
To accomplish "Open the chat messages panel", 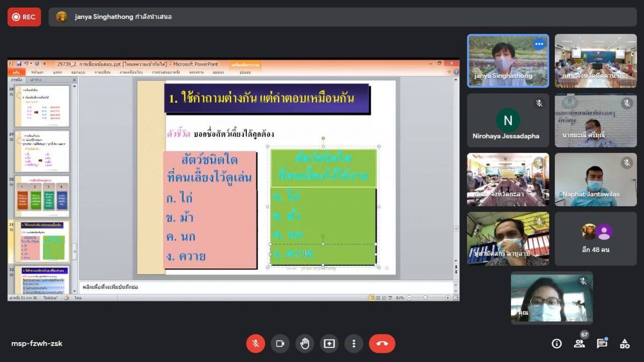I will [602, 344].
